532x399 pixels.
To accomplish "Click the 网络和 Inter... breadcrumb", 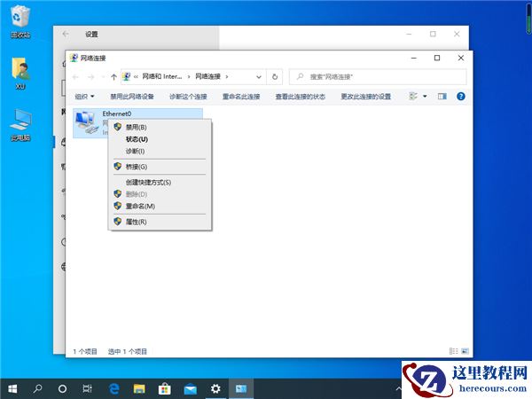I will pyautogui.click(x=162, y=76).
